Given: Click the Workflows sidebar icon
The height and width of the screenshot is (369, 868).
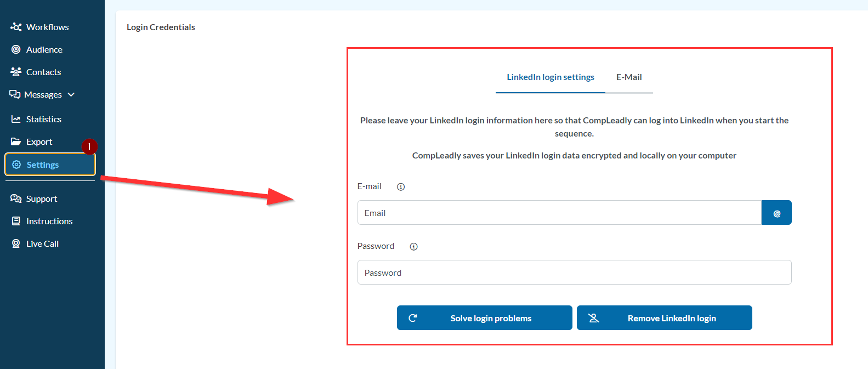Looking at the screenshot, I should point(16,27).
